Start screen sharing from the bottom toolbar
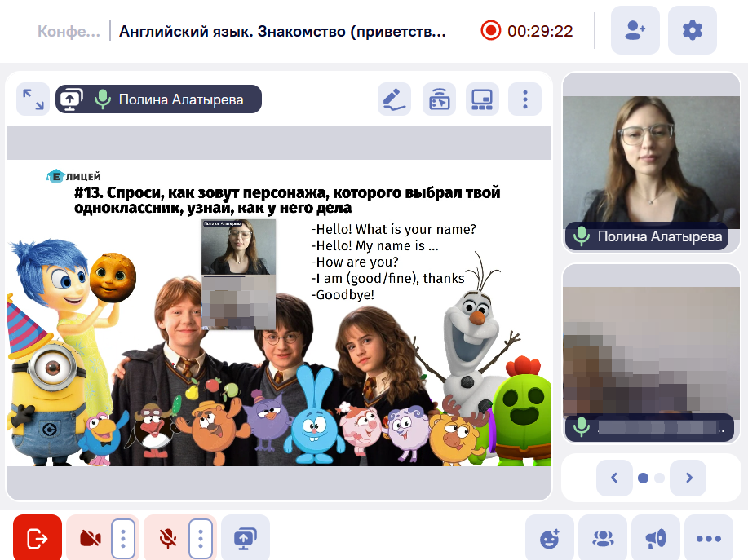Viewport: 748px width, 560px height. 246,539
